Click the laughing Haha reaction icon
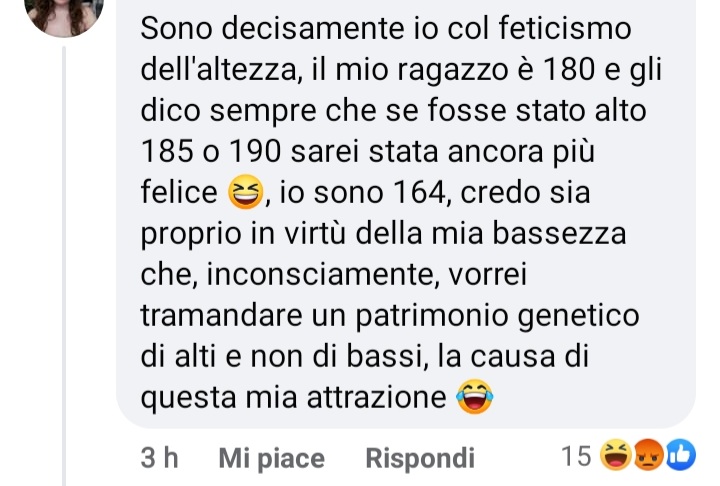This screenshot has width=720, height=486. [x=616, y=455]
